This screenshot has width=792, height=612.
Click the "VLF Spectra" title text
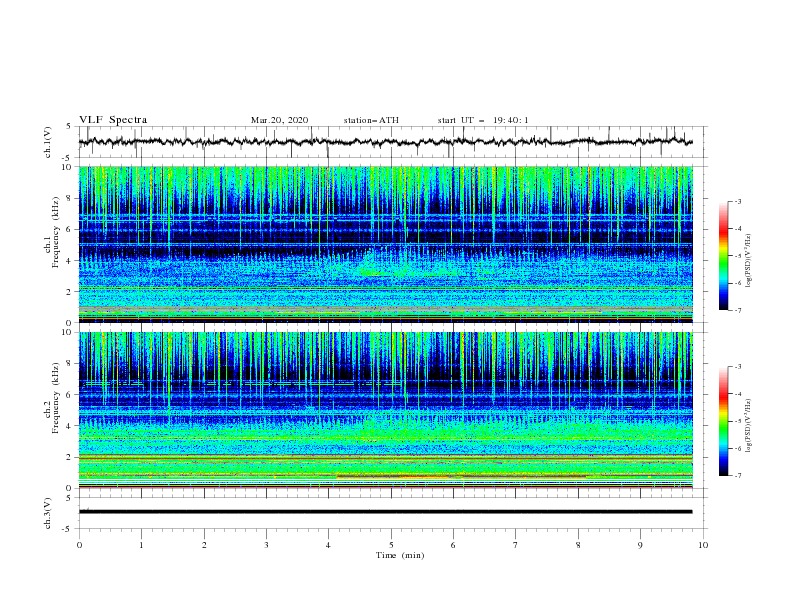pos(113,120)
